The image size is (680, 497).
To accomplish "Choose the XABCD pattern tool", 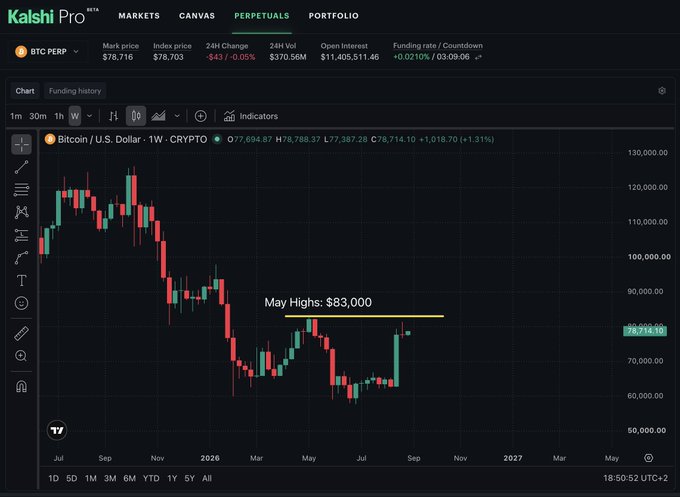I will 21,212.
